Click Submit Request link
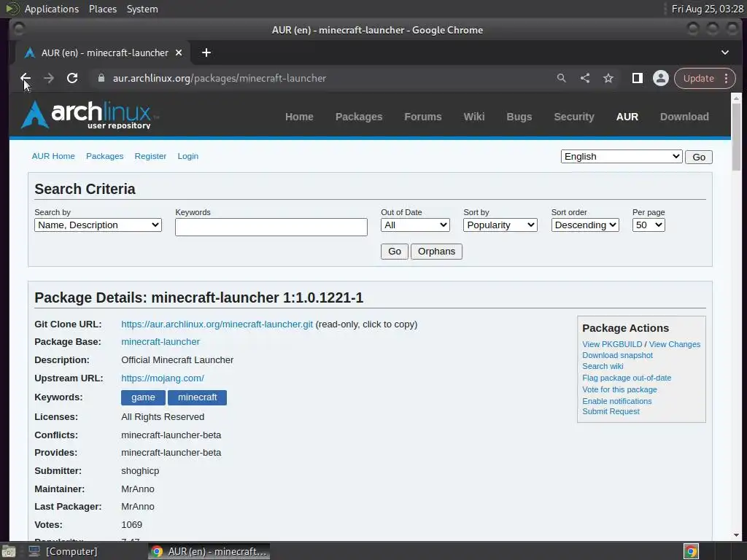Viewport: 747px width, 560px height. click(x=611, y=411)
